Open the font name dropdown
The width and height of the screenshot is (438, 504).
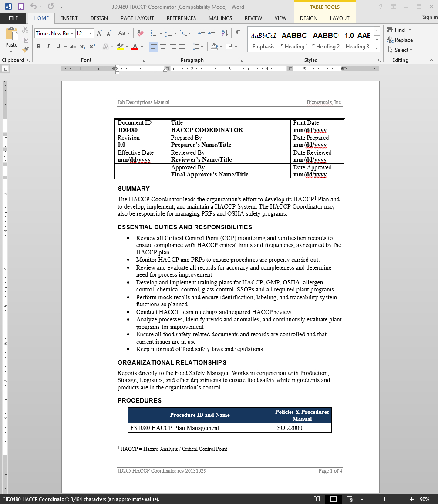click(x=72, y=34)
